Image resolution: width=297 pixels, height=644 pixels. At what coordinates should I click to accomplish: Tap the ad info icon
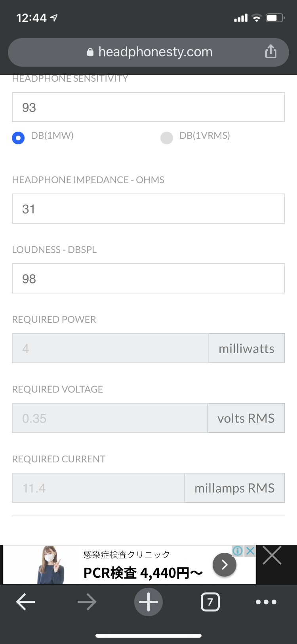pyautogui.click(x=238, y=551)
